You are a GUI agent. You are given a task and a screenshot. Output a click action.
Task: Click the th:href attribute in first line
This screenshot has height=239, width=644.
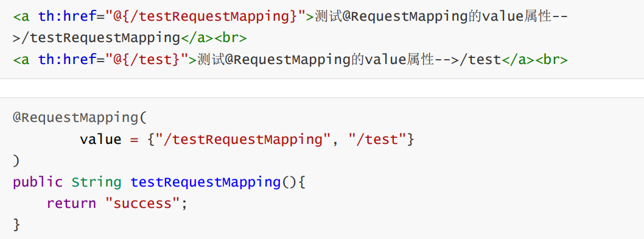pos(66,17)
